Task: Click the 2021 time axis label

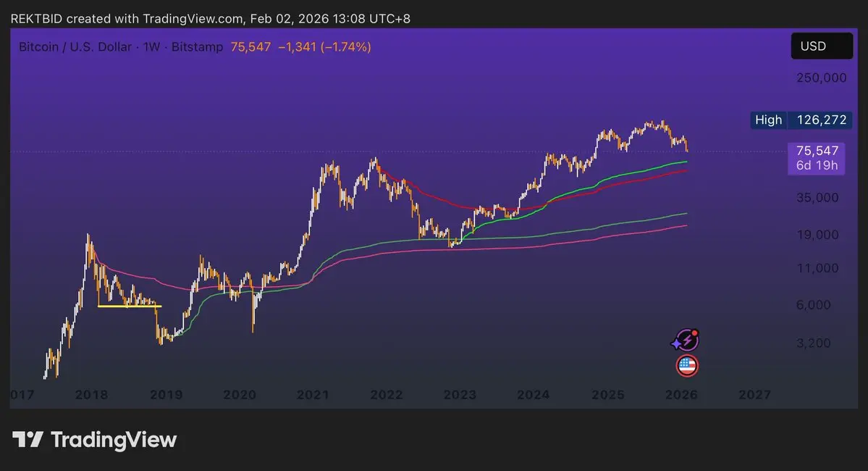Action: [313, 394]
